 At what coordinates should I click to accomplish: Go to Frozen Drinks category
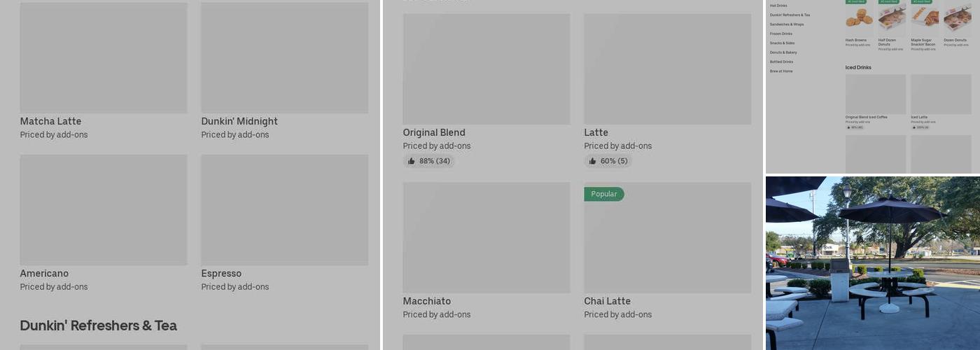coord(781,34)
